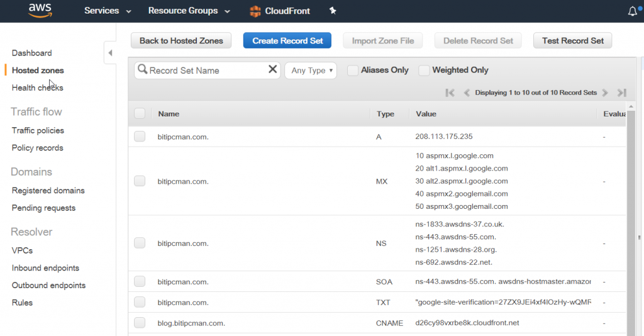Select the bitipcman.com. A record checkbox
Viewport: 644px width, 336px height.
(x=140, y=137)
